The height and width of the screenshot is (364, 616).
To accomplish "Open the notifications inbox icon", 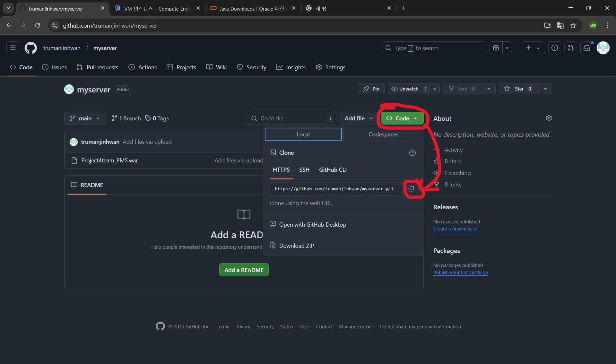I will [x=586, y=48].
